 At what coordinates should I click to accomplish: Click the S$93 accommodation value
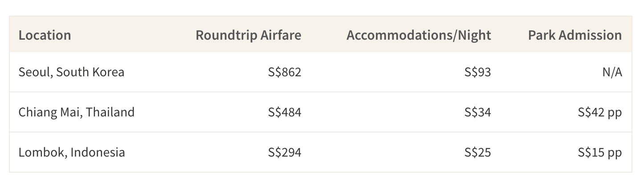tap(477, 72)
